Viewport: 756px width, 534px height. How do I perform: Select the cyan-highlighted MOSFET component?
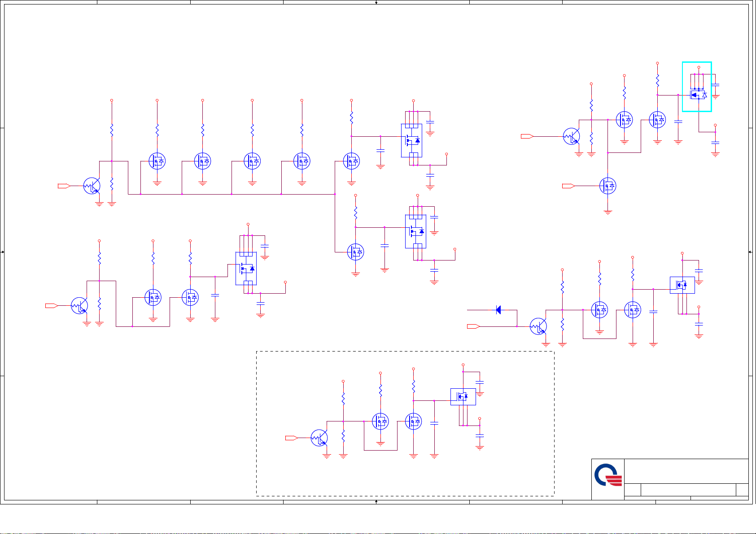tap(697, 87)
